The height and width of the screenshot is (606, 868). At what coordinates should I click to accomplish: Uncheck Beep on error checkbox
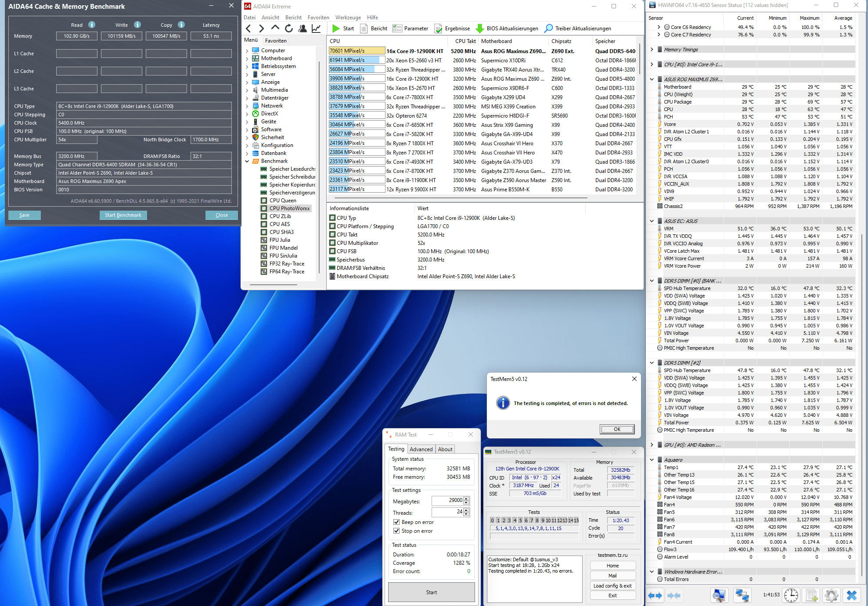click(x=396, y=522)
